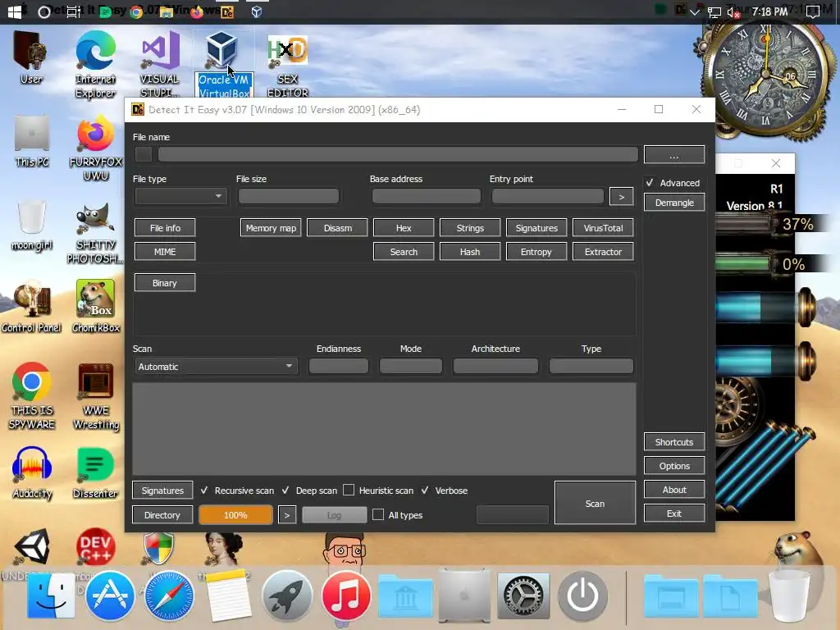Click the arrow button beside Entry point
The image size is (840, 630).
[622, 197]
